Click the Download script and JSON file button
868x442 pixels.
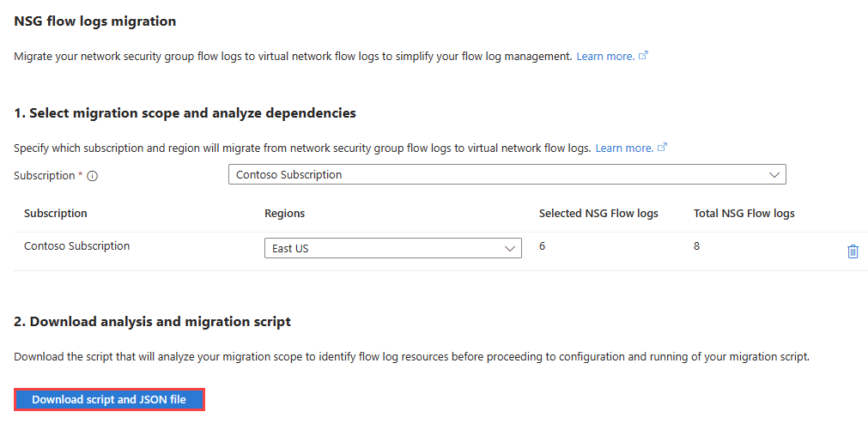tap(109, 399)
